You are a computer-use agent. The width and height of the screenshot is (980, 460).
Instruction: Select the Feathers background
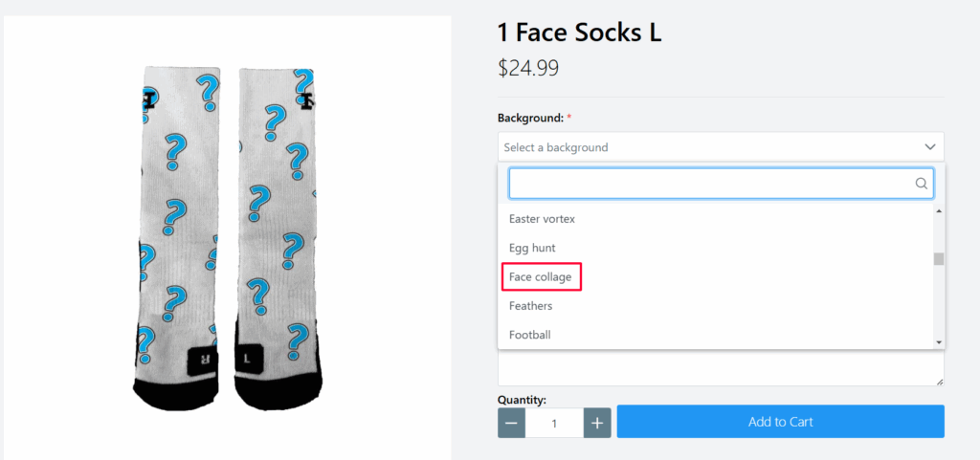pyautogui.click(x=530, y=306)
